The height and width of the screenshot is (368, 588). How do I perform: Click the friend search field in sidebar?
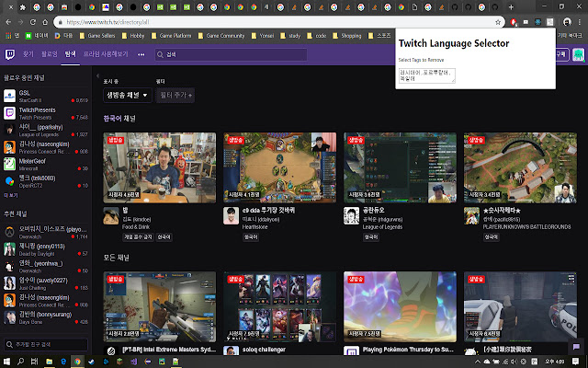pos(46,344)
